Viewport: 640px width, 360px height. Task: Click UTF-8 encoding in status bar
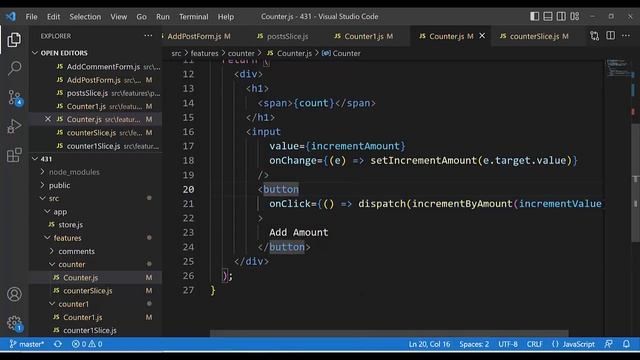508,344
